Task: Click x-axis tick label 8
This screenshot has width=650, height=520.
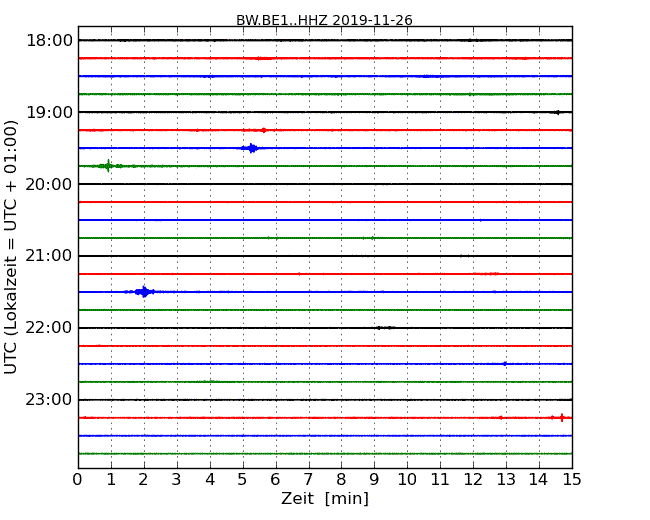Action: tap(341, 480)
